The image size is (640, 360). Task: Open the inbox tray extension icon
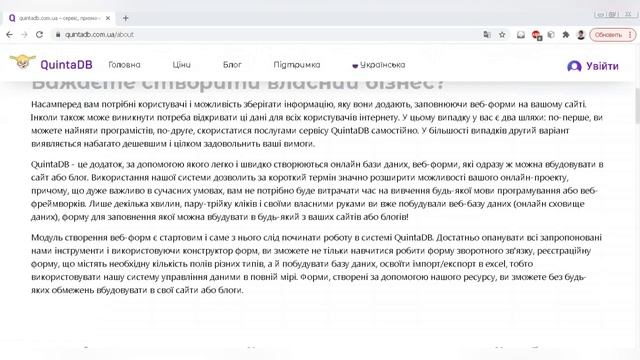pyautogui.click(x=521, y=35)
